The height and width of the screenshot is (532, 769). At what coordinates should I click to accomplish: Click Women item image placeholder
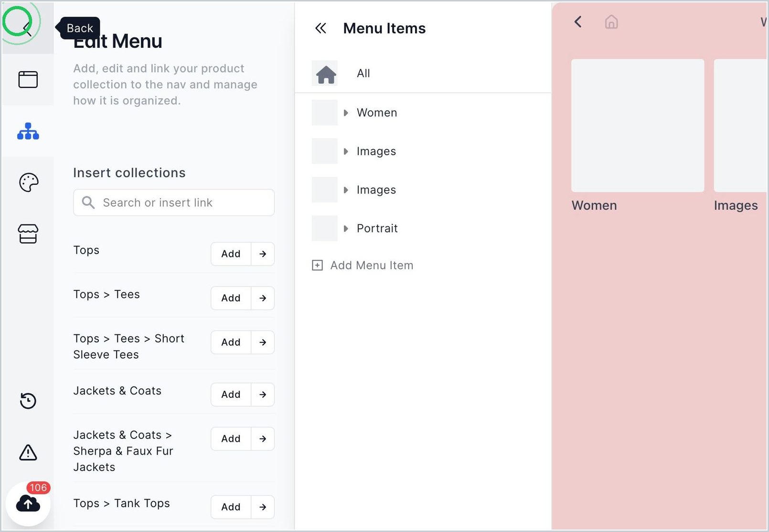[325, 113]
